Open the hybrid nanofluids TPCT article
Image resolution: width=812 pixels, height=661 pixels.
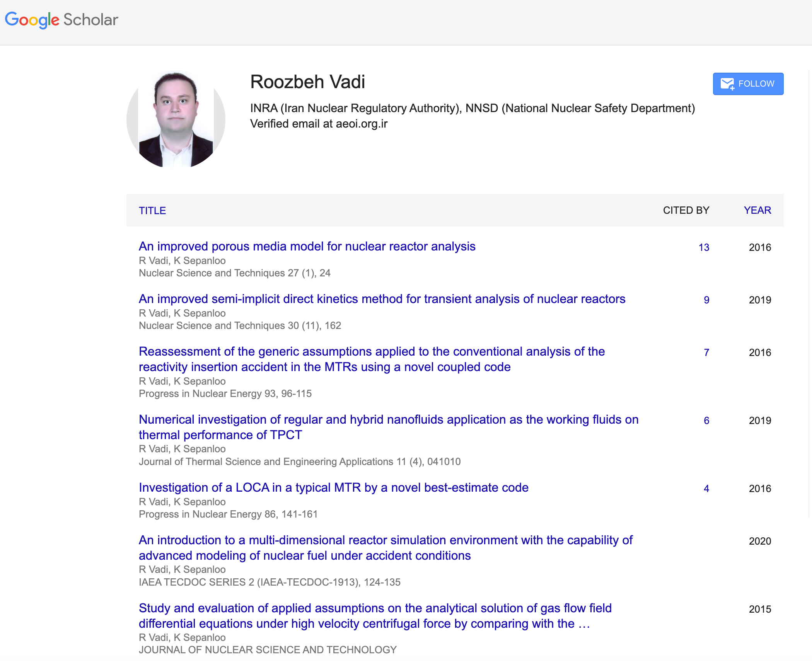pyautogui.click(x=389, y=427)
